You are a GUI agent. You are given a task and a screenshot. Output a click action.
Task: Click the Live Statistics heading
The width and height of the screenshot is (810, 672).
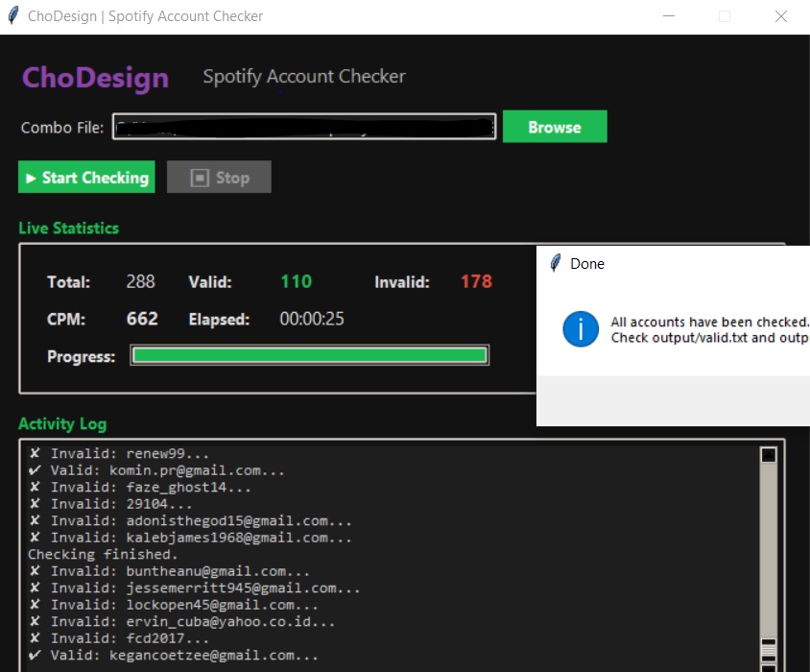tap(69, 228)
